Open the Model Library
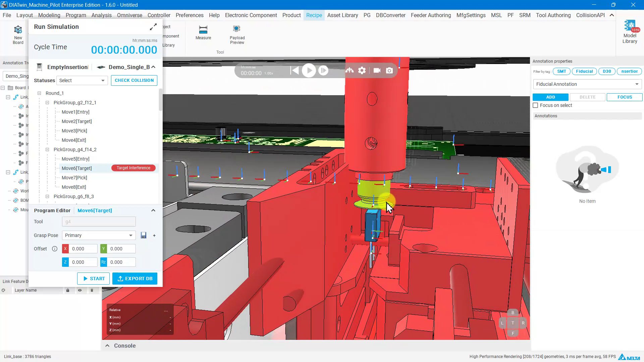Screen dimensions: 644x362 point(630,32)
